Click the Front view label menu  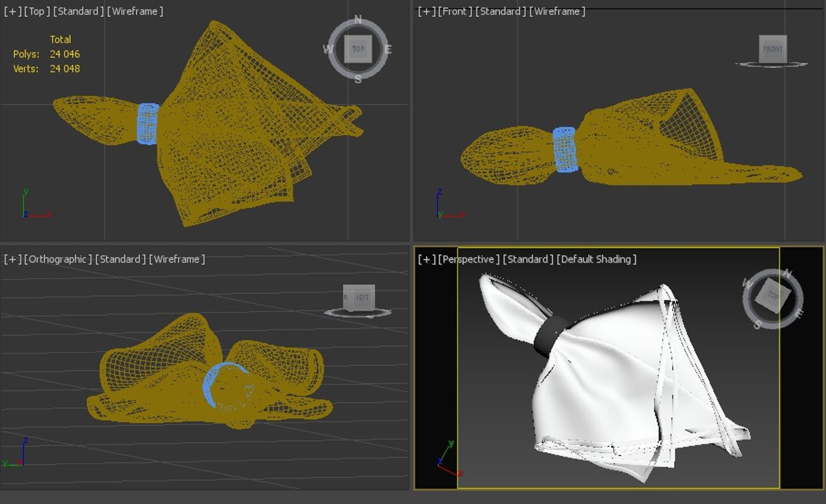455,11
